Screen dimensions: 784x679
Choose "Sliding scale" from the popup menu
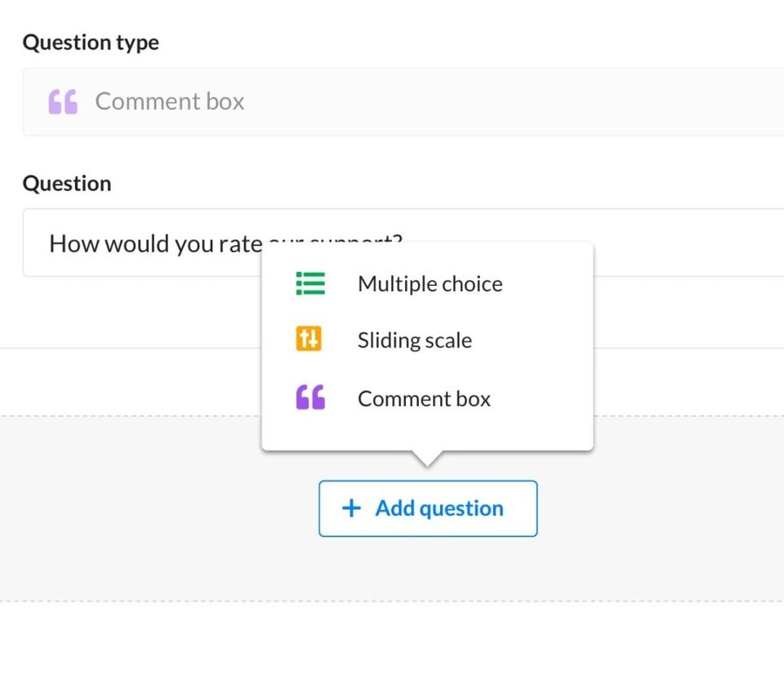[x=414, y=340]
